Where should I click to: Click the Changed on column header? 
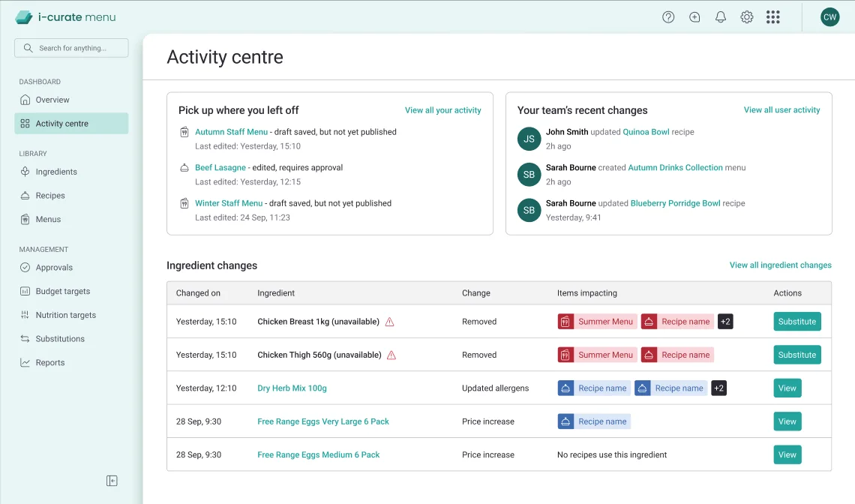point(198,293)
